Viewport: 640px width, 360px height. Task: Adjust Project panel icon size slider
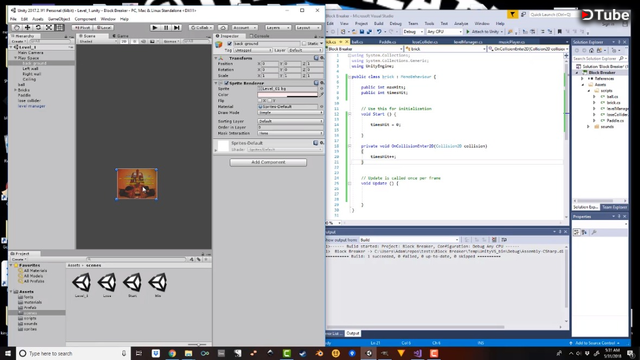[198, 344]
